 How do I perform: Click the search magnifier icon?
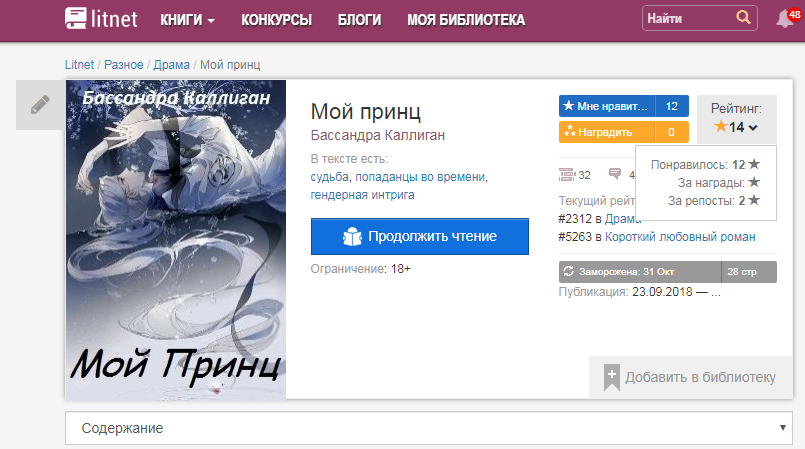(x=743, y=17)
